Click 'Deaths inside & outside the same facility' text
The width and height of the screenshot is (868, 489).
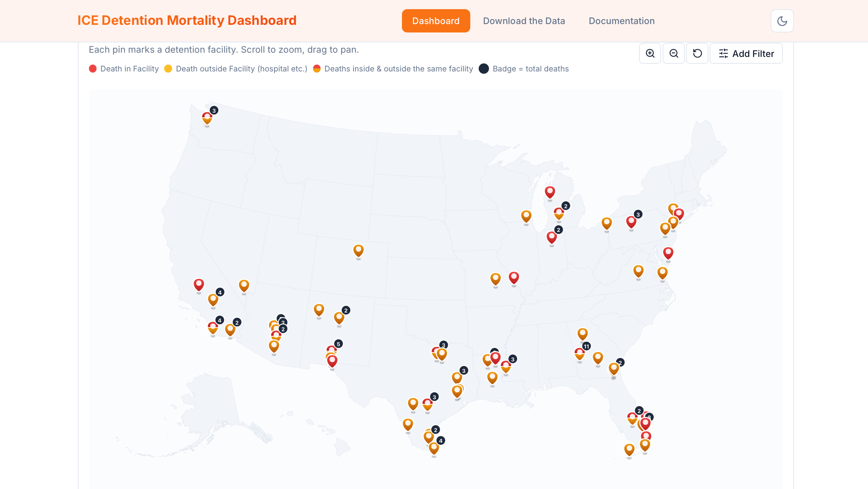point(399,69)
